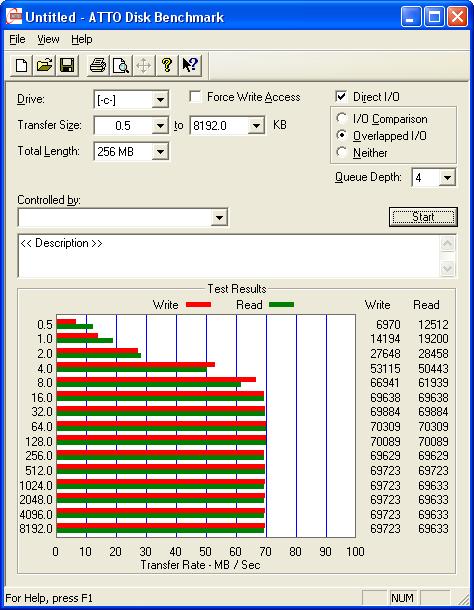Click inside the Description text box
474x610 pixels.
(x=229, y=256)
